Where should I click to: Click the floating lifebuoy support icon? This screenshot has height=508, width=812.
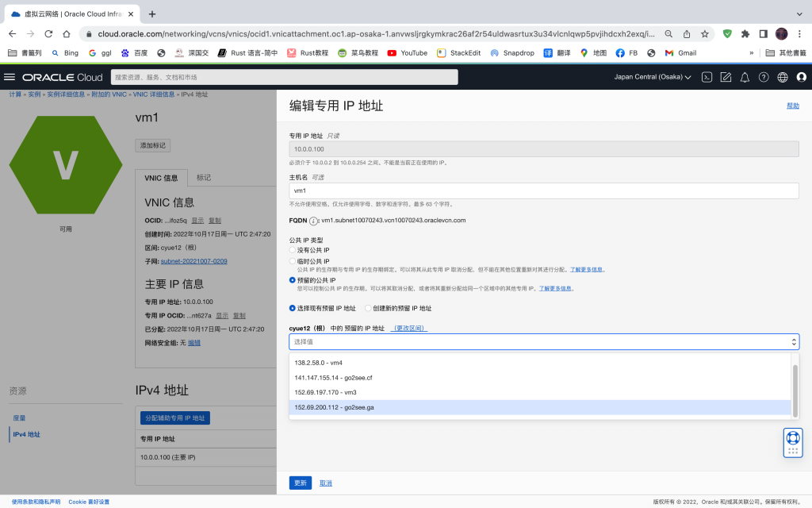[x=792, y=437]
